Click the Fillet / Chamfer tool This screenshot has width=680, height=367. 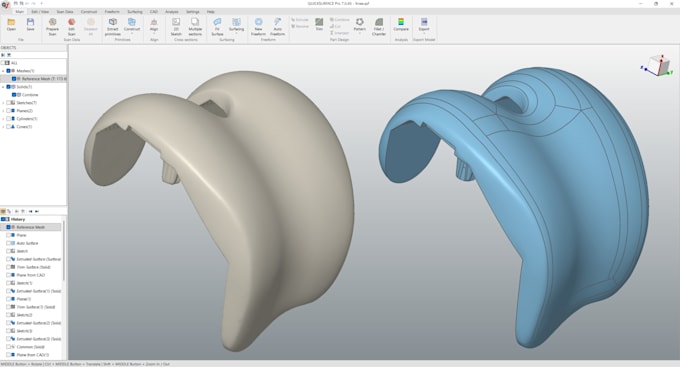379,26
